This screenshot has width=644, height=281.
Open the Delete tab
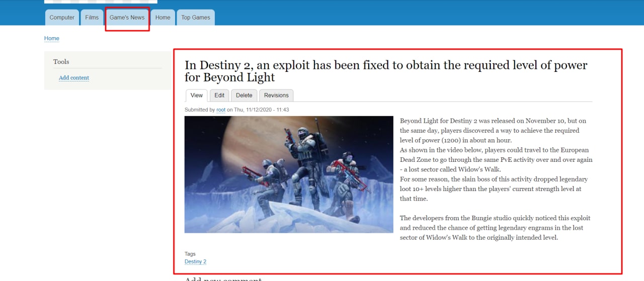pos(244,96)
